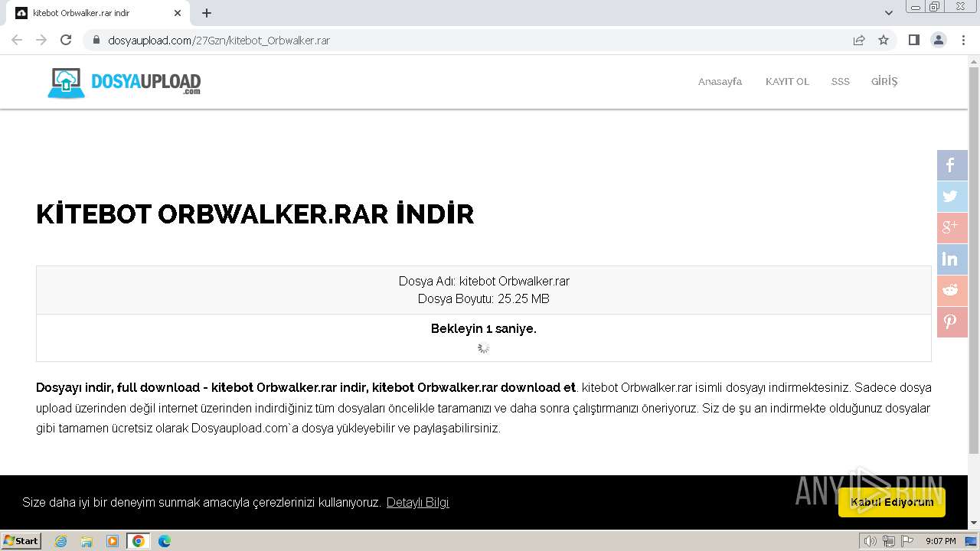980x551 pixels.
Task: Open Windows Start menu
Action: click(x=21, y=541)
